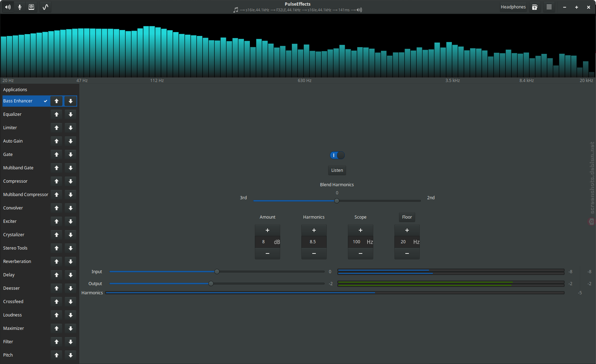Image resolution: width=596 pixels, height=364 pixels.
Task: Move Deesser up in plugin order
Action: pos(56,288)
